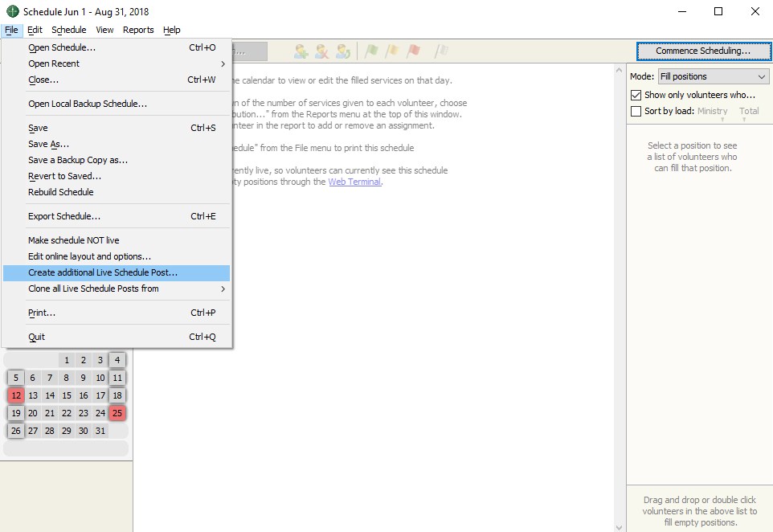Screen dimensions: 773x532
Task: Choose 'Create additional Live Schedule Post...' menu item
Action: pos(103,272)
